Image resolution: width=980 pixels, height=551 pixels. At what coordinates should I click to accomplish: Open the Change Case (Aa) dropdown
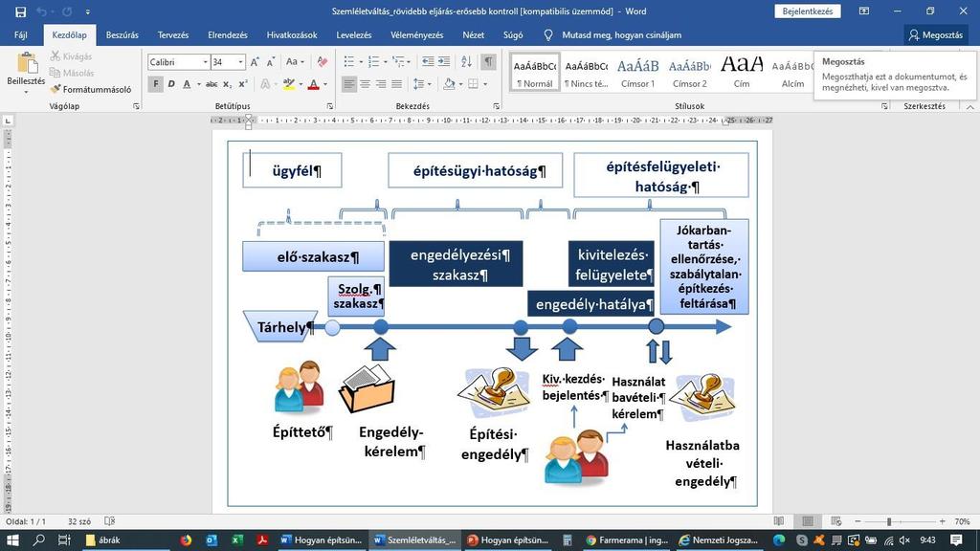[295, 62]
